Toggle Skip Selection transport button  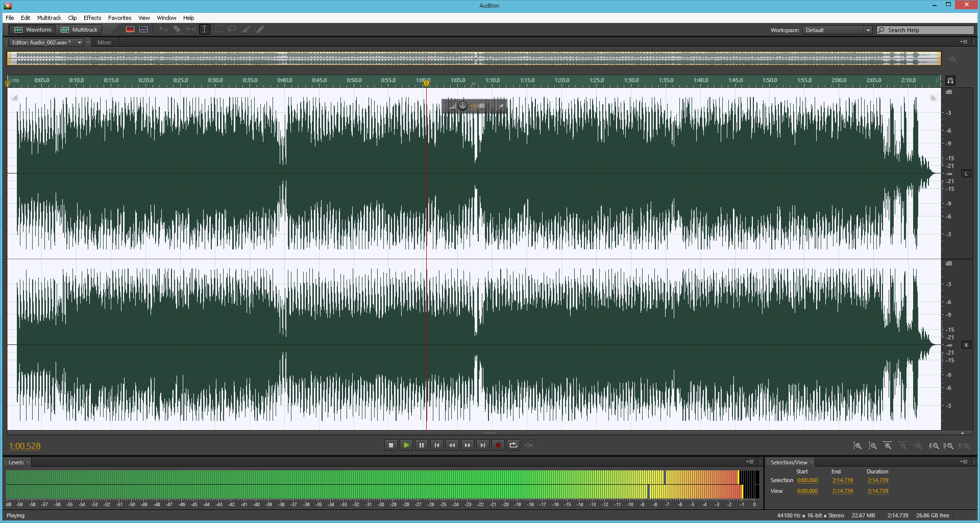click(x=529, y=445)
